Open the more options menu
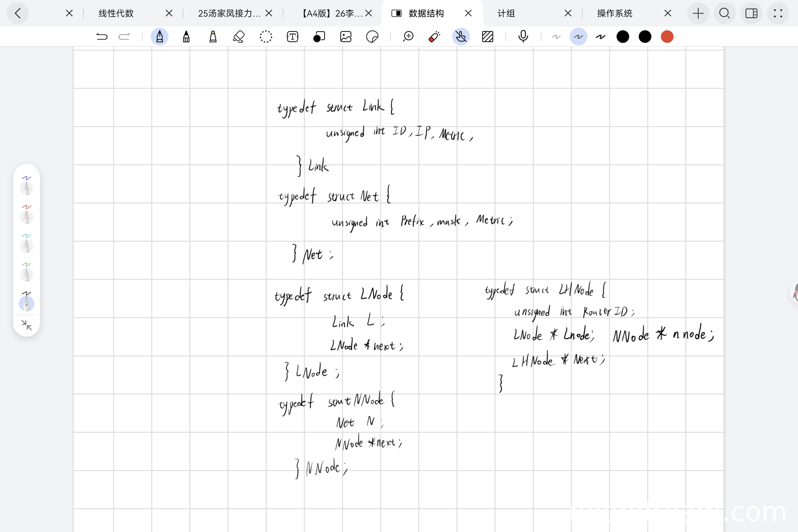Screen dimensions: 798x532 [x=778, y=13]
